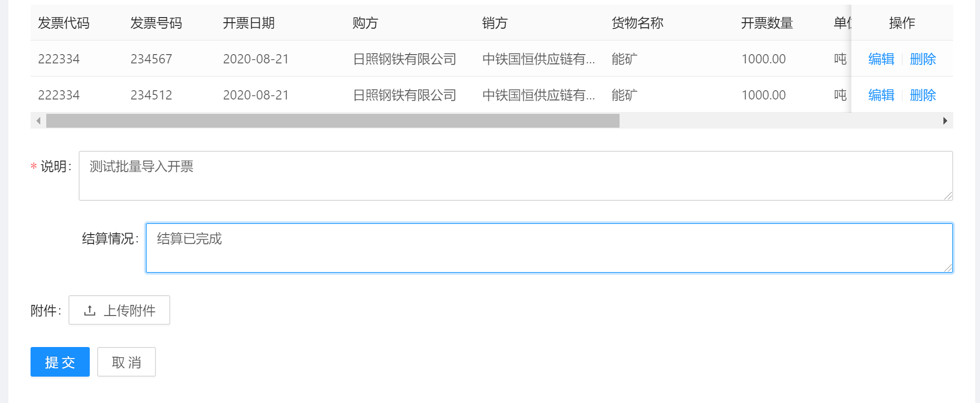The image size is (980, 403).
Task: Delete the invoice row numbered 234567
Action: [x=923, y=59]
